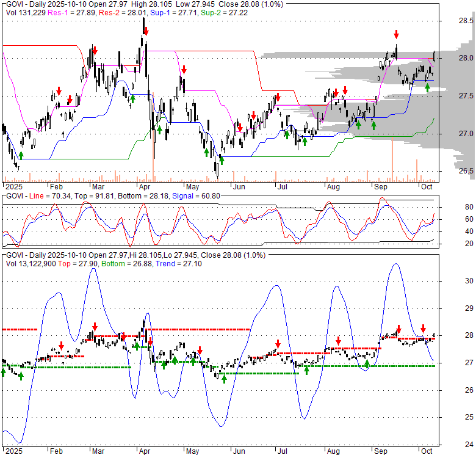This screenshot has height=455, width=476.
Task: Click the red arrow above September's high in top chart
Action: tap(396, 34)
